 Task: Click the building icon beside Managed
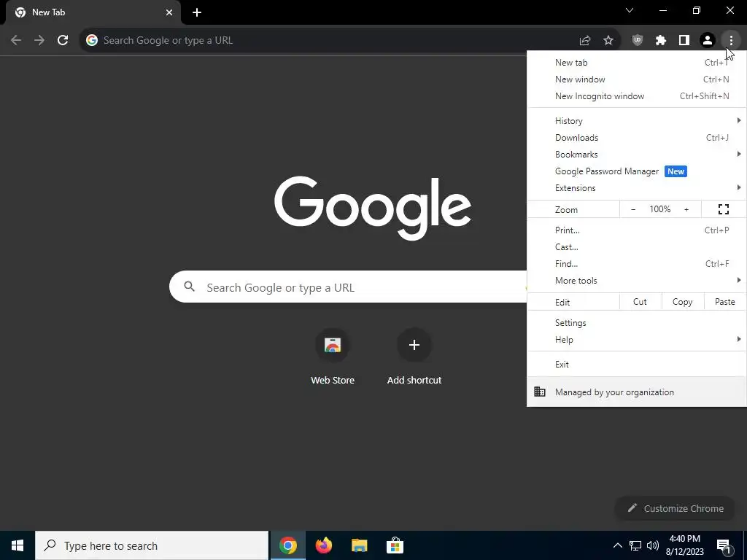(540, 392)
